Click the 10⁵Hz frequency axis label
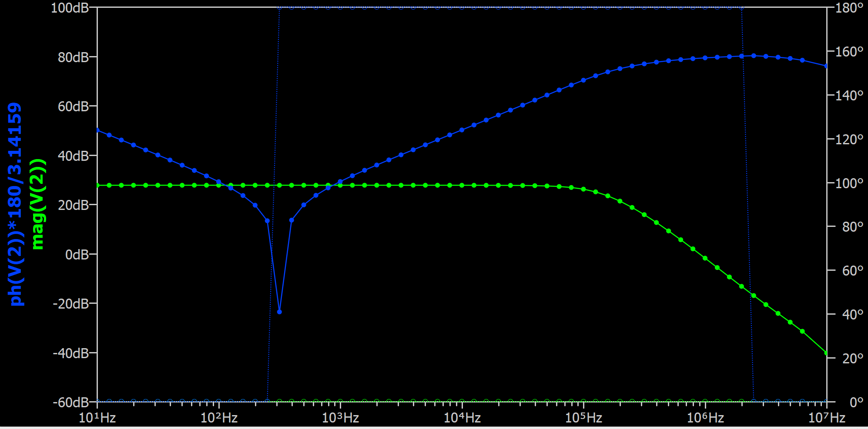The image size is (868, 429). click(x=583, y=418)
